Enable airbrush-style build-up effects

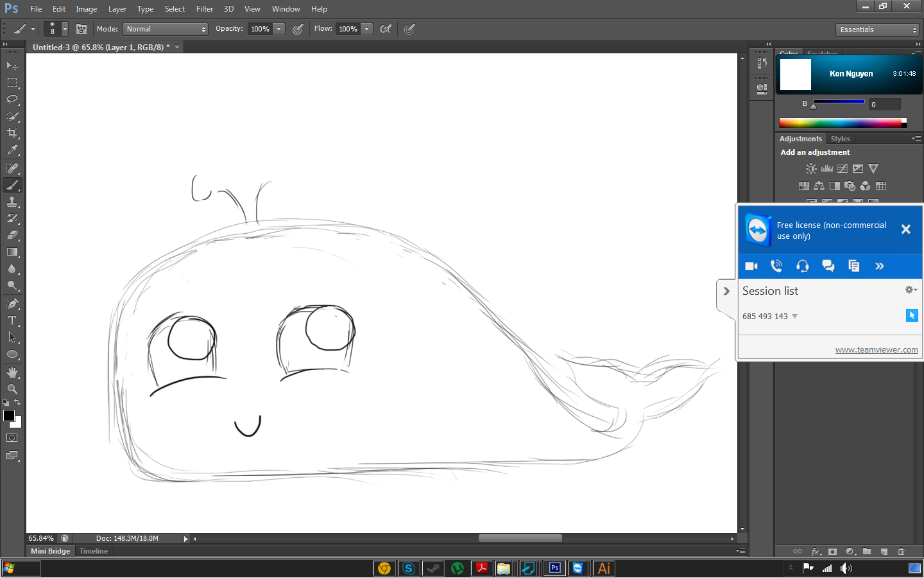pyautogui.click(x=386, y=29)
